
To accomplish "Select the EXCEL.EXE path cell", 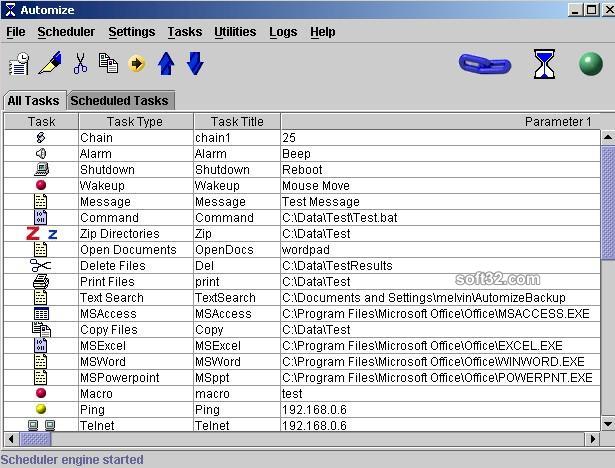I will (440, 346).
